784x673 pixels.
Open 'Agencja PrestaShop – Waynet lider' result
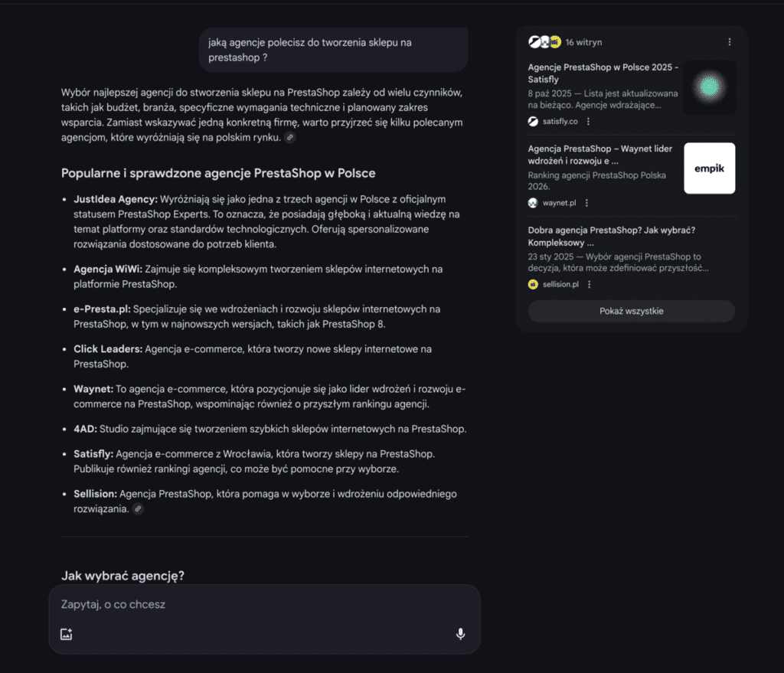tap(600, 155)
